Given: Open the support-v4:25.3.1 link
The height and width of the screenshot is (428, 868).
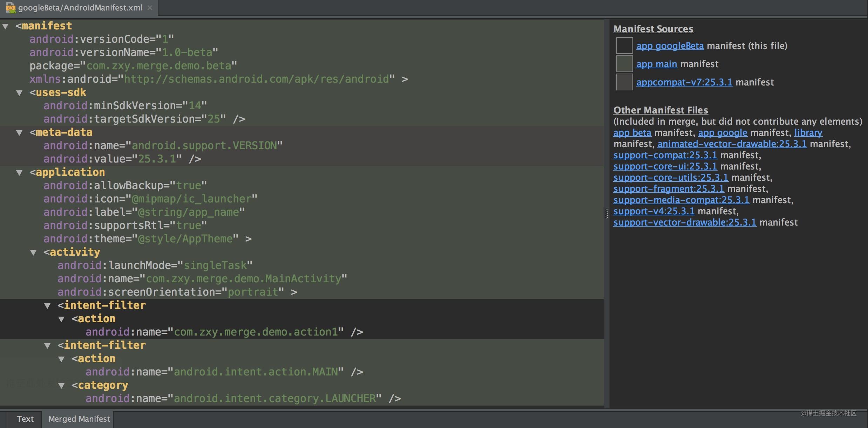Looking at the screenshot, I should tap(654, 211).
